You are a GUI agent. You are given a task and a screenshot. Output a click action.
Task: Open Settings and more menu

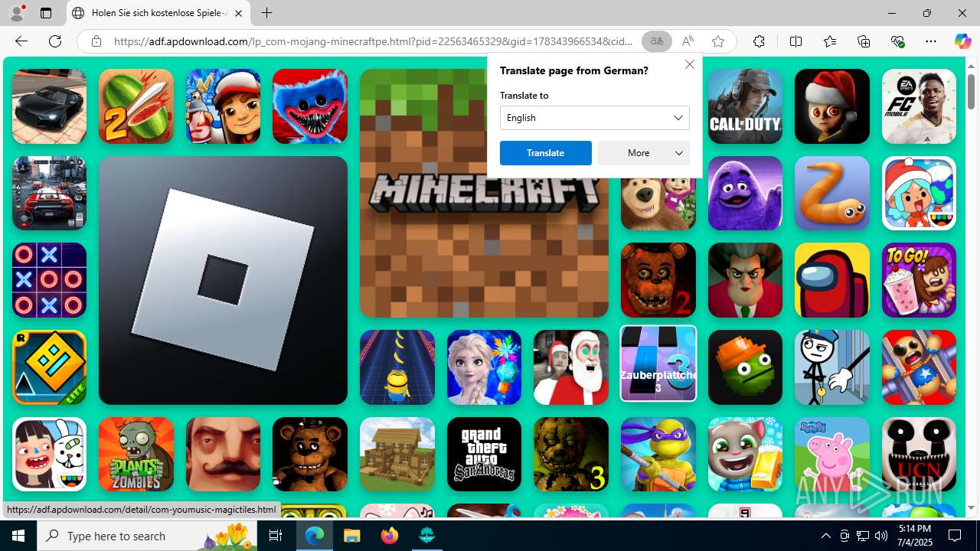coord(931,41)
